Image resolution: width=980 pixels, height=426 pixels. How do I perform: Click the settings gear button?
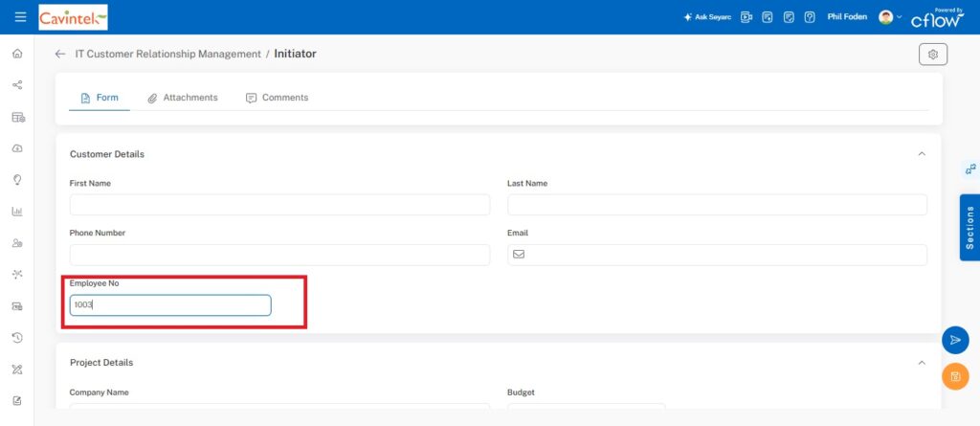(x=932, y=55)
